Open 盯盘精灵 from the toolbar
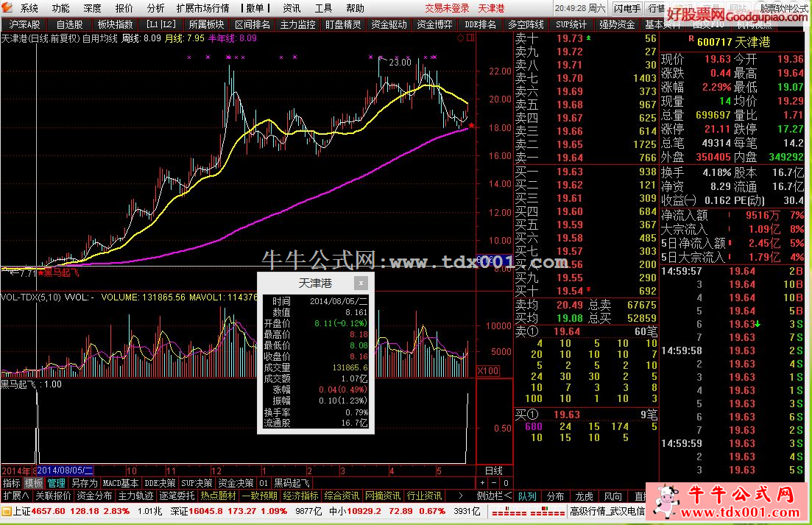812x525 pixels. [x=343, y=24]
